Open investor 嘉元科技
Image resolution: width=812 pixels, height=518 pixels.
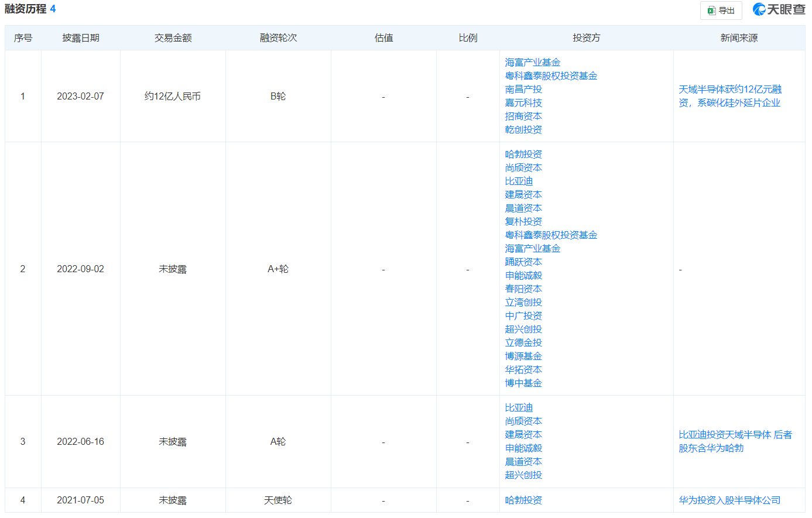[523, 103]
